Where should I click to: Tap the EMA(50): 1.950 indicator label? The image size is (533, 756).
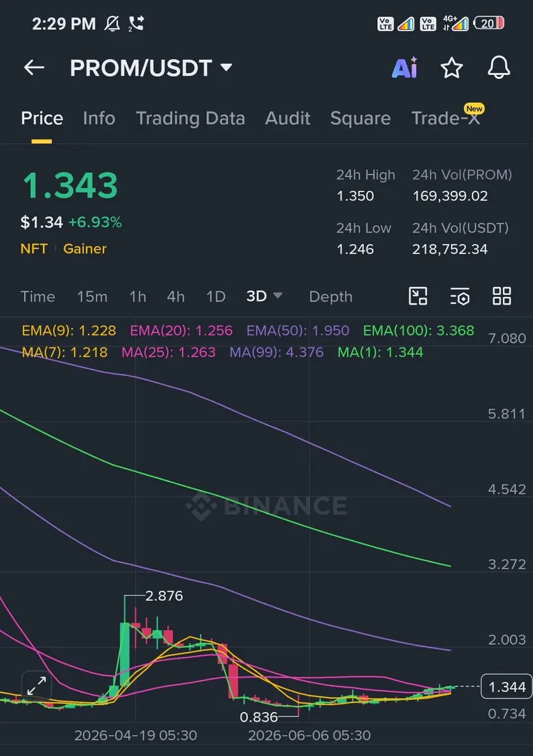click(x=298, y=330)
